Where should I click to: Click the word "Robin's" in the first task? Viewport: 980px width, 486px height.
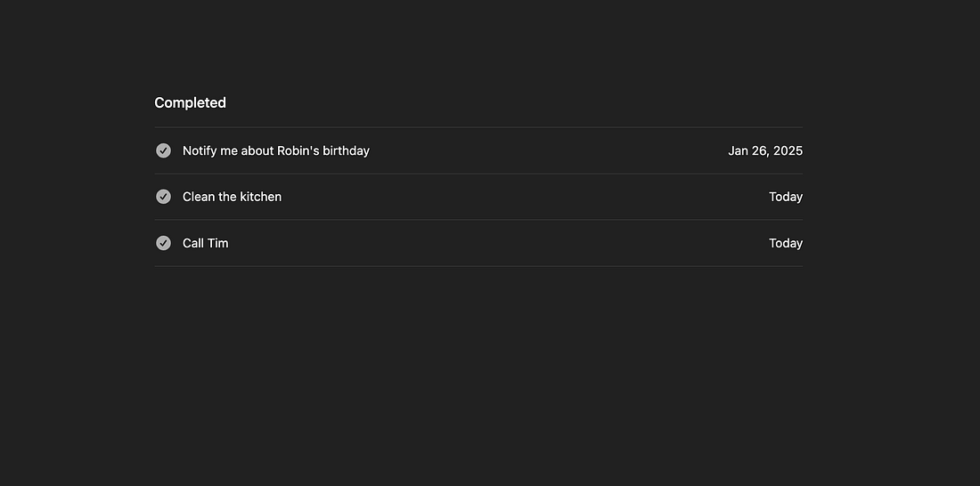(298, 150)
